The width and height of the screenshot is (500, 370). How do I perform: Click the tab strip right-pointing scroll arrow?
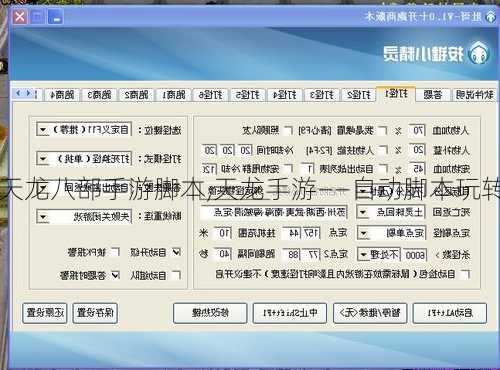(29, 93)
